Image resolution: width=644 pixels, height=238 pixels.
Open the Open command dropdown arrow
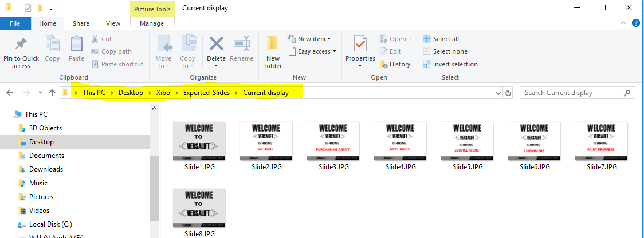click(x=410, y=39)
